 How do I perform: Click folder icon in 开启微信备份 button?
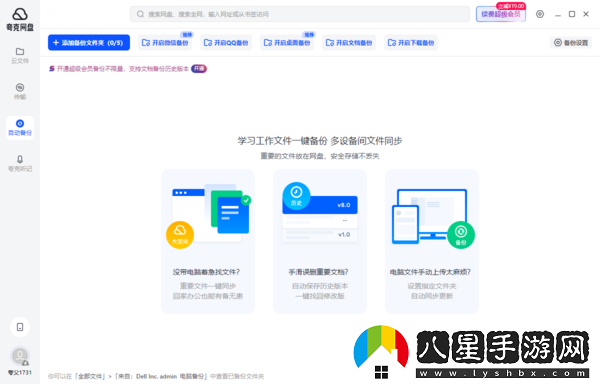[x=146, y=42]
